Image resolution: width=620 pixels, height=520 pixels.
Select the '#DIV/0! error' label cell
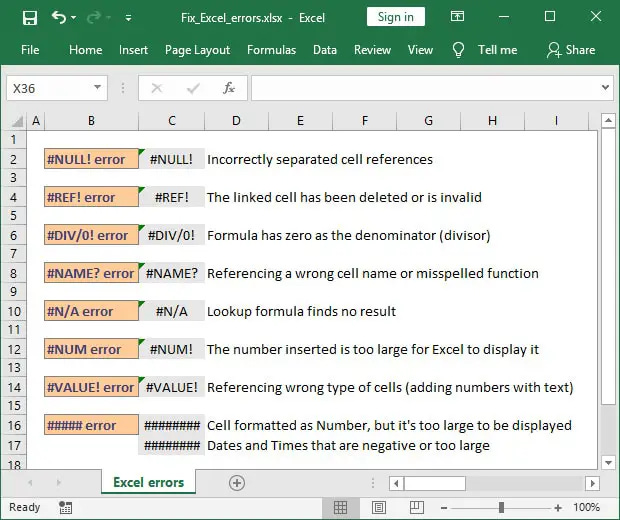91,235
